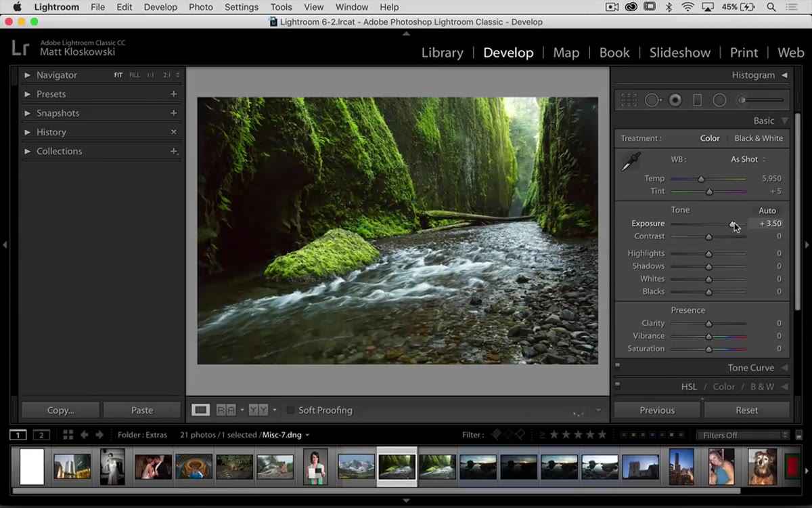812x508 pixels.
Task: Add a new snapshot with plus icon
Action: coord(174,113)
